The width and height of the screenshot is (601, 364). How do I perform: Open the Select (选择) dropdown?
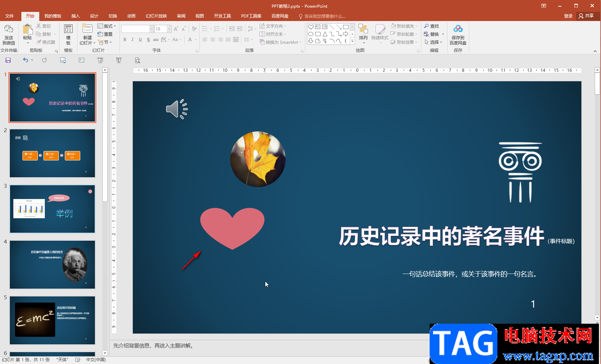click(x=433, y=42)
